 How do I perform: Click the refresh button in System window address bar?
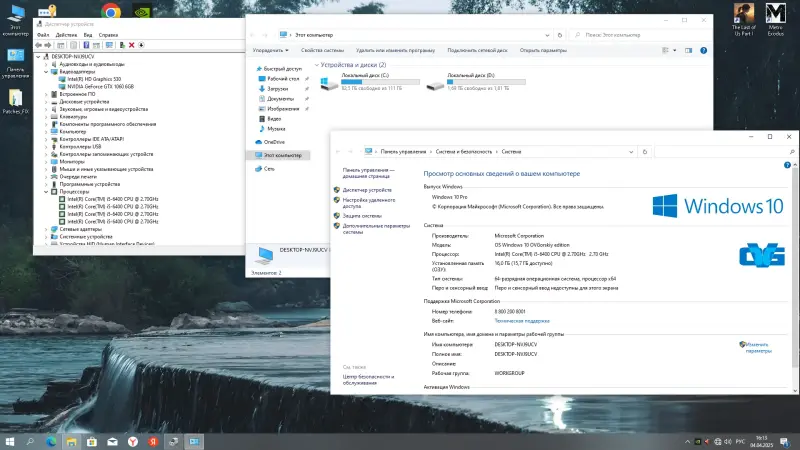[x=644, y=152]
